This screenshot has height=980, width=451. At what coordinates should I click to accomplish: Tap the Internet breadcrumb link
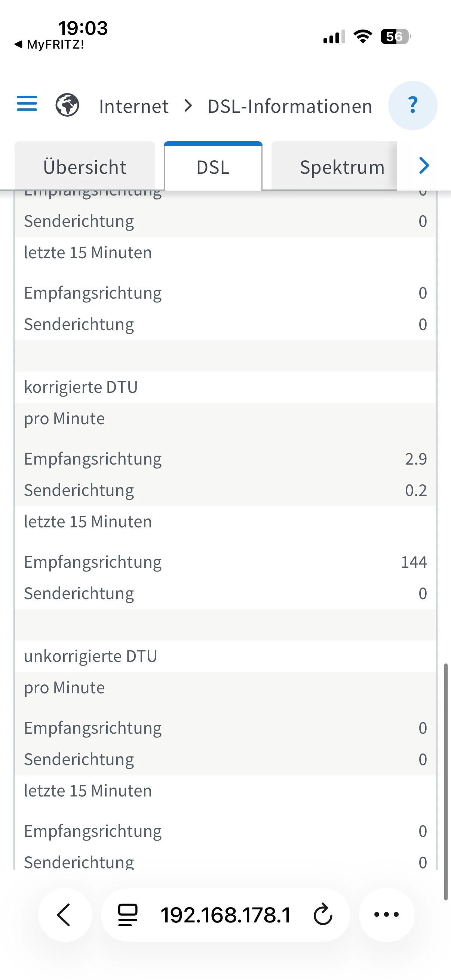coord(134,106)
